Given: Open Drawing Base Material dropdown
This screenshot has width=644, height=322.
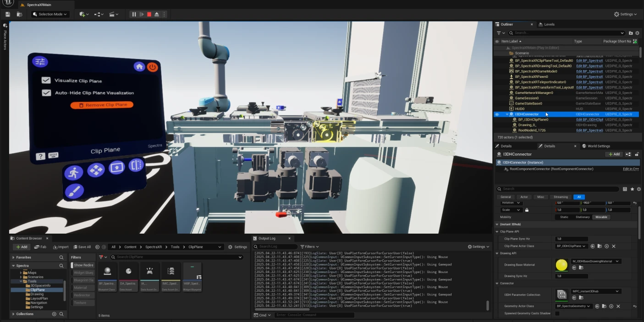Looking at the screenshot, I should tap(595, 261).
